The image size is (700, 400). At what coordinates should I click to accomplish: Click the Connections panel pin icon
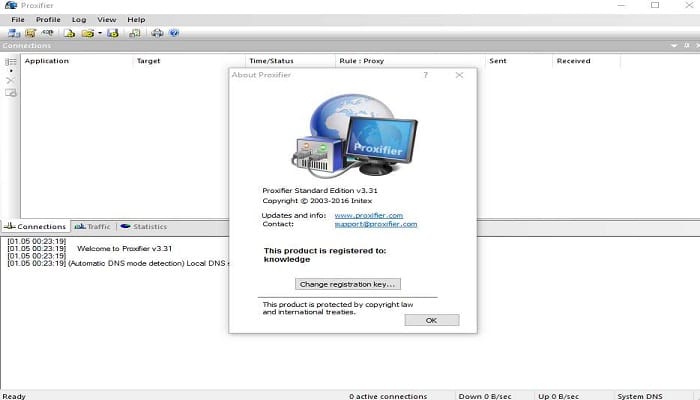(687, 46)
